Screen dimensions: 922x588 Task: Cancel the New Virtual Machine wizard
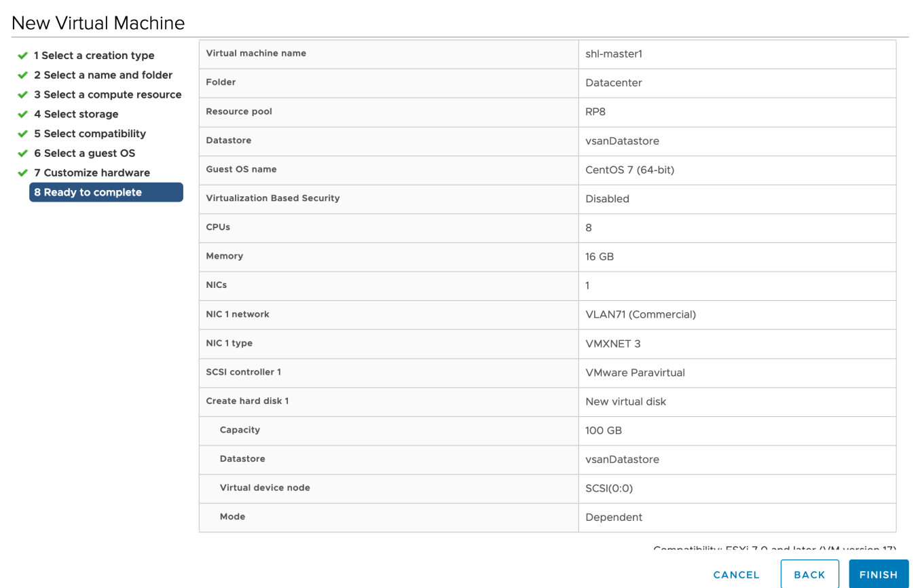736,574
